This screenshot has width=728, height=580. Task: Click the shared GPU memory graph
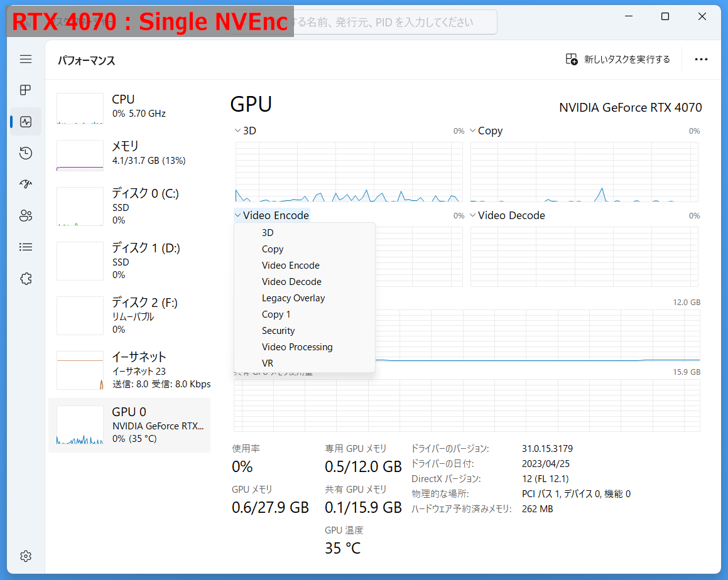(467, 405)
